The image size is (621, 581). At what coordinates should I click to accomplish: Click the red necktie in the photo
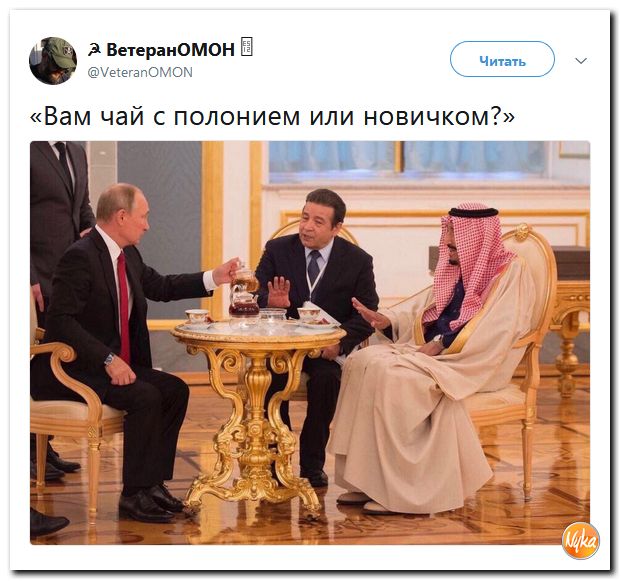point(123,307)
